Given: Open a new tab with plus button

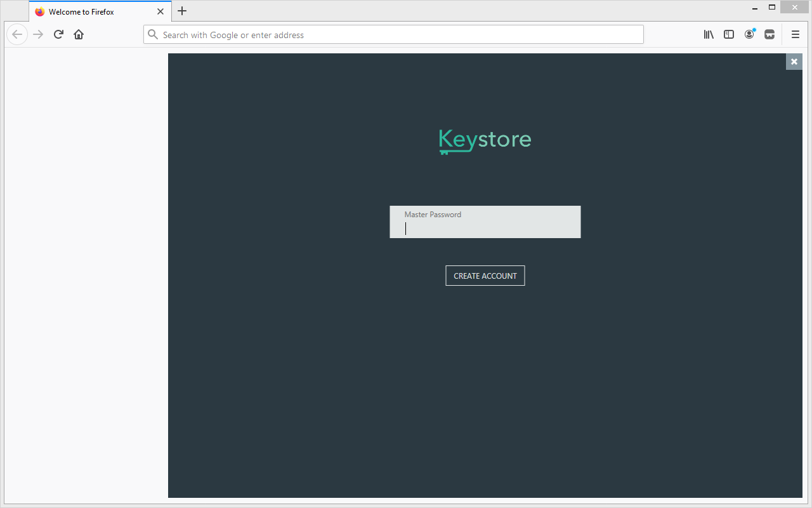Looking at the screenshot, I should (182, 11).
